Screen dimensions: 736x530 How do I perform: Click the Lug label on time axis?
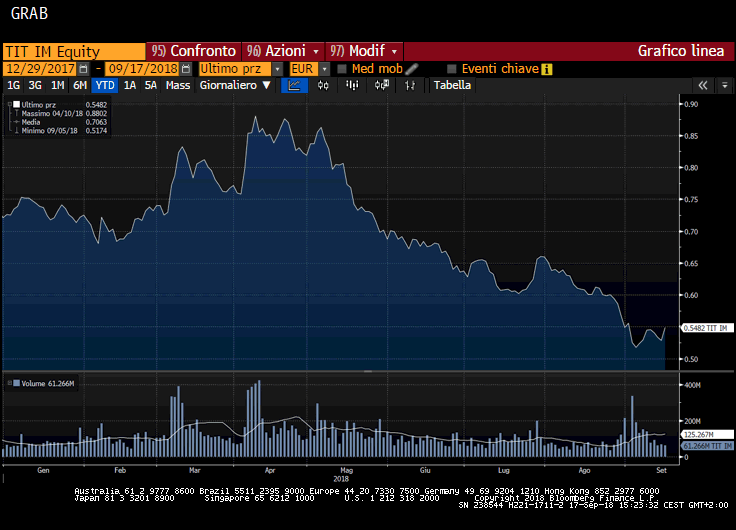pos(504,470)
